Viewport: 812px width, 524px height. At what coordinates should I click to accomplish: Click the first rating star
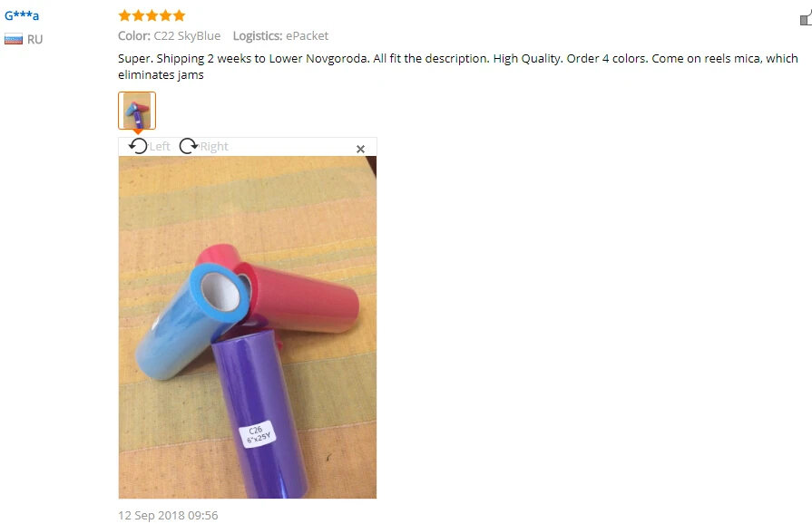pyautogui.click(x=124, y=15)
